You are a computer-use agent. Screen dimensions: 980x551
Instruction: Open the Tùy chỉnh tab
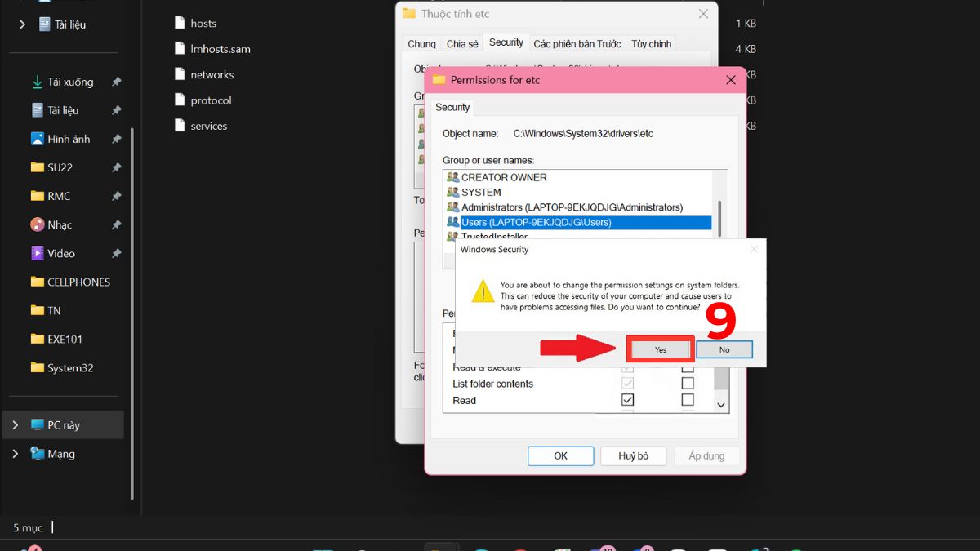tap(651, 42)
